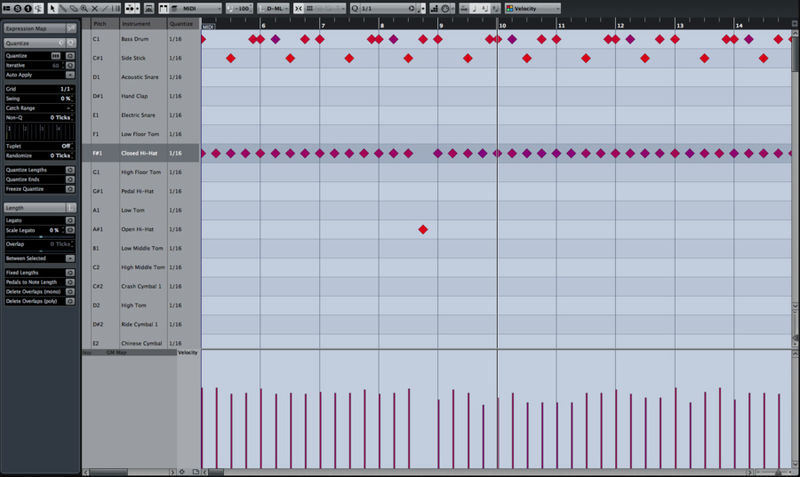Click the Snap on/off icon

298,8
